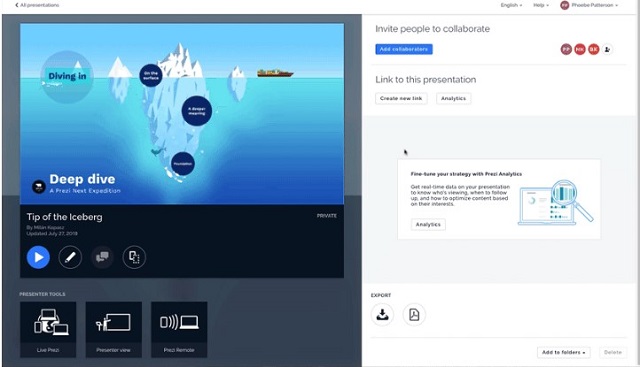Launch the Live Prezi presenter tool

[48, 330]
